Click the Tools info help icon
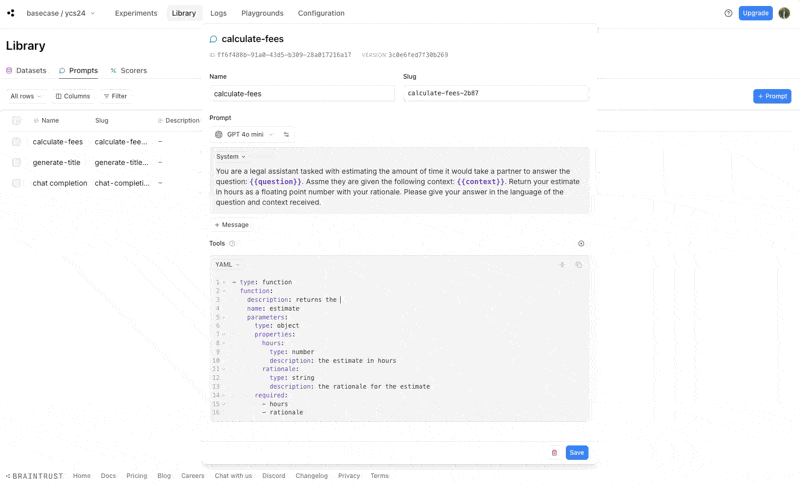The image size is (800, 487). 232,244
